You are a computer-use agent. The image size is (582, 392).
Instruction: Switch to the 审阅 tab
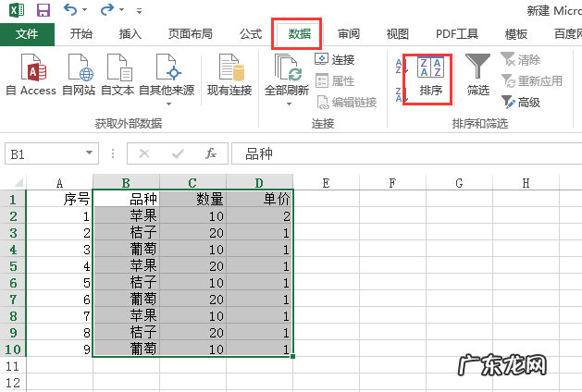(x=348, y=34)
